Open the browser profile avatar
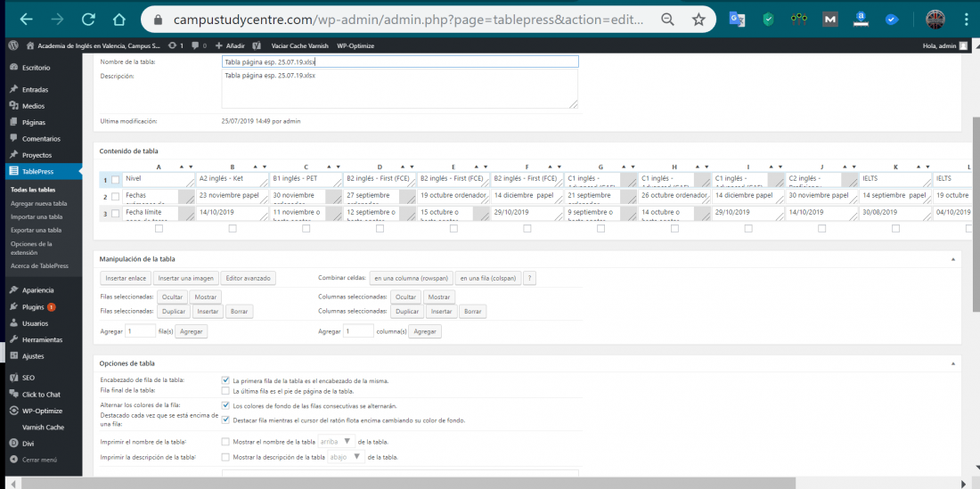Screen dimensions: 980x489 tap(935, 20)
